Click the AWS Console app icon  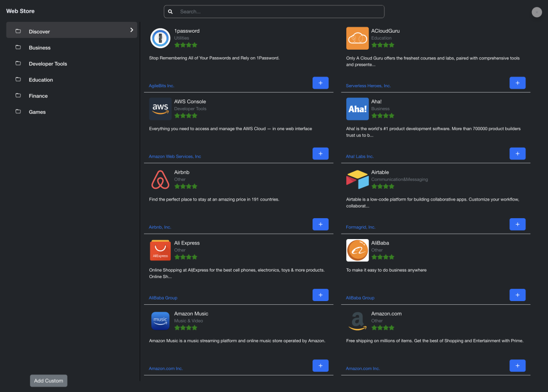160,109
